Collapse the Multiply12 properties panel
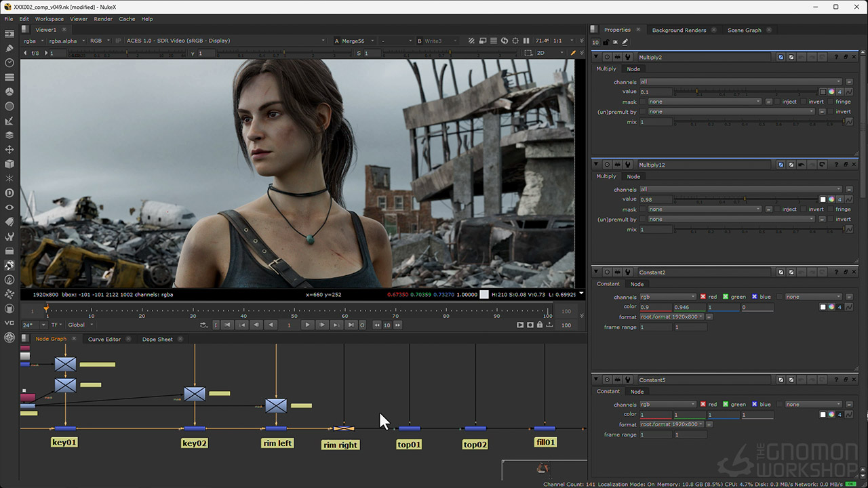 coord(597,165)
